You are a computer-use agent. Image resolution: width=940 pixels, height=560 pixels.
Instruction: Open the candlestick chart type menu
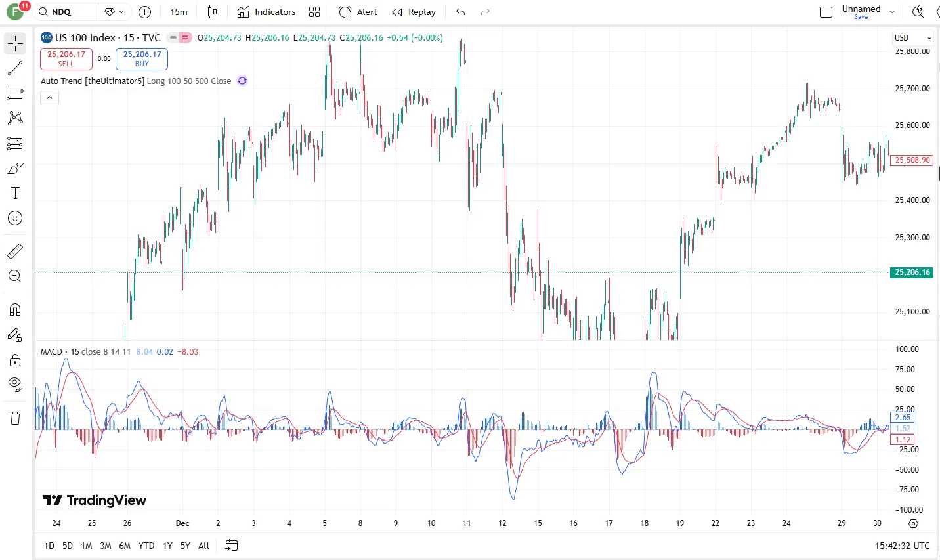212,12
